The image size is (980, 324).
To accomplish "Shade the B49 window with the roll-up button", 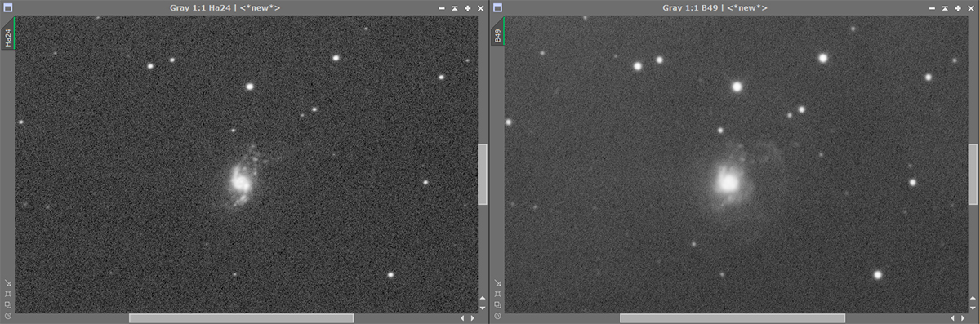I will [x=944, y=7].
